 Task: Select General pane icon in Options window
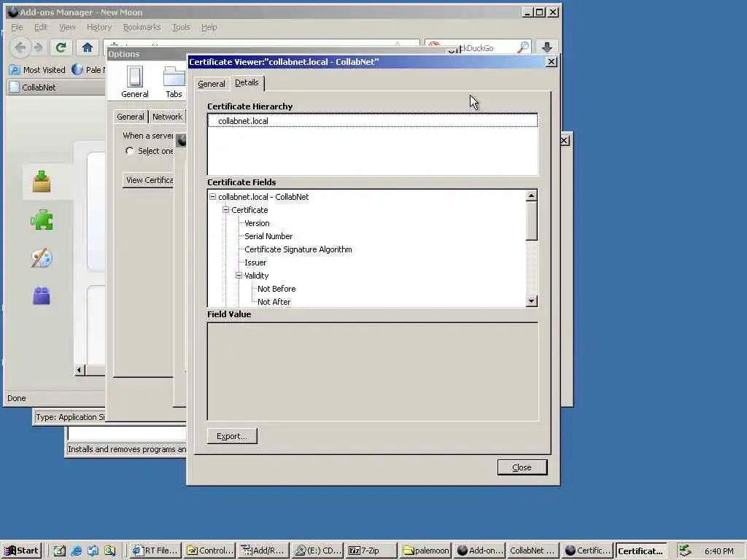135,82
